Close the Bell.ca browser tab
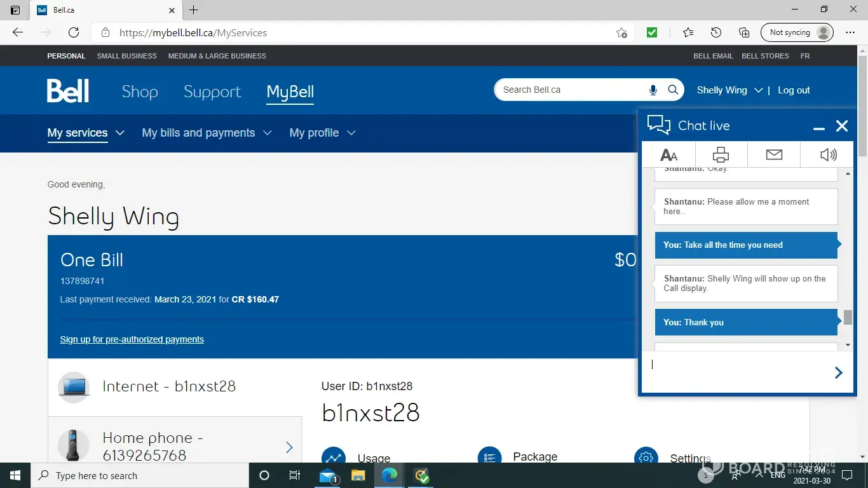The image size is (868, 488). [172, 10]
